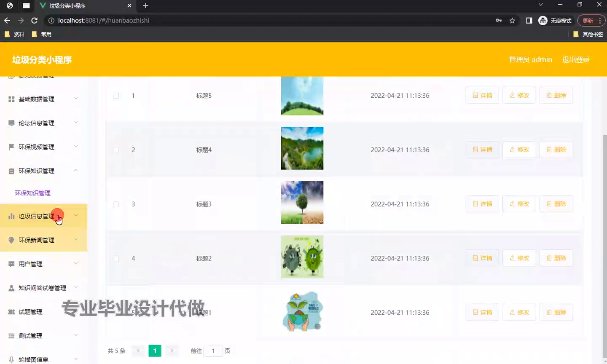Click 修改 for 标题1
Viewport: 607px width, 364px height.
[x=519, y=312]
